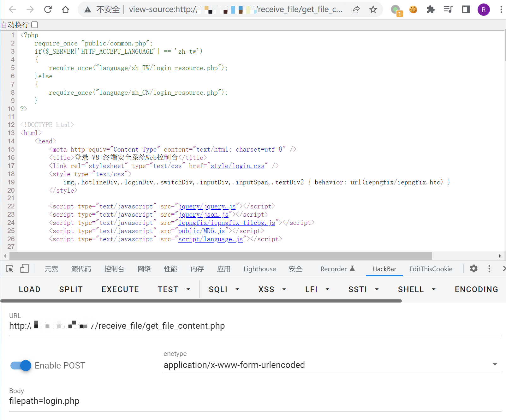The width and height of the screenshot is (506, 420).
Task: Switch to the Lighthouse DevTools tab
Action: (259, 269)
